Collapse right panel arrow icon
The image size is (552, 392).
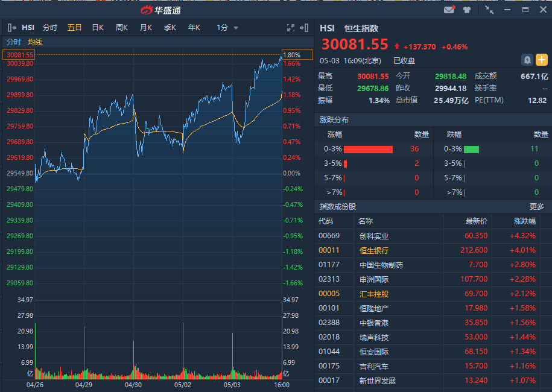[x=304, y=28]
